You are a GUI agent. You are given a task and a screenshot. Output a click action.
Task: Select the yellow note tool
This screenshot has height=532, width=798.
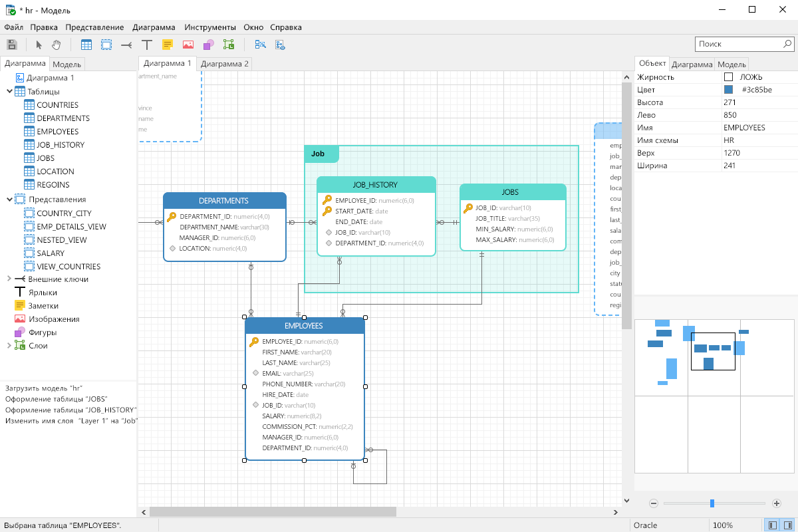click(168, 45)
